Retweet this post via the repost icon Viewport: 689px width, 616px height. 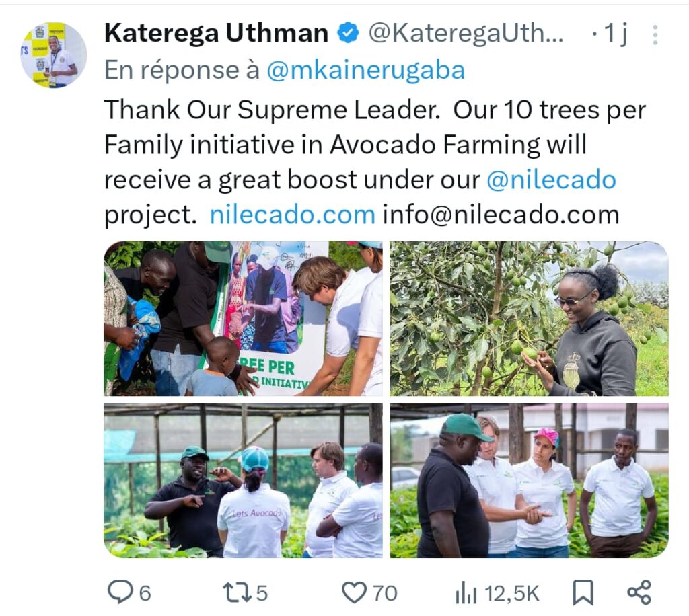pyautogui.click(x=236, y=592)
